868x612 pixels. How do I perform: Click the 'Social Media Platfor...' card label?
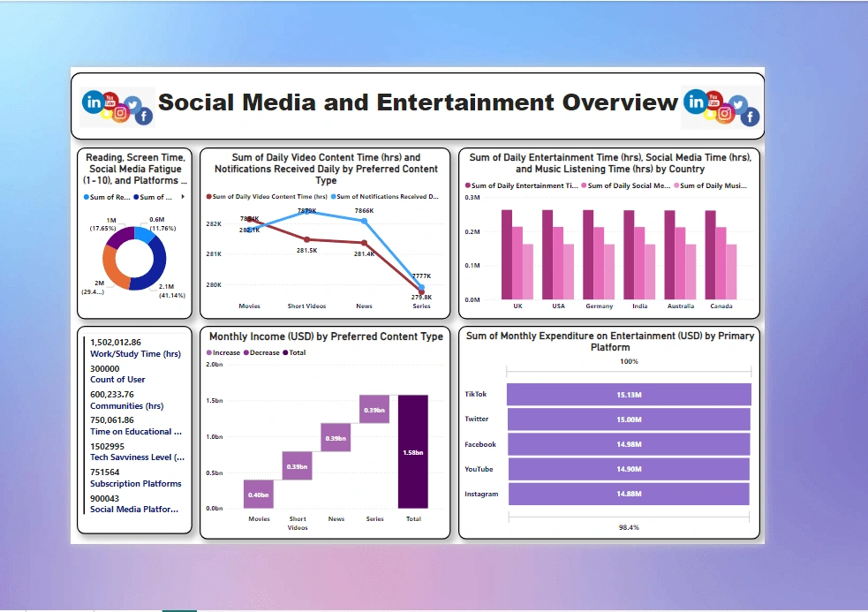(134, 509)
